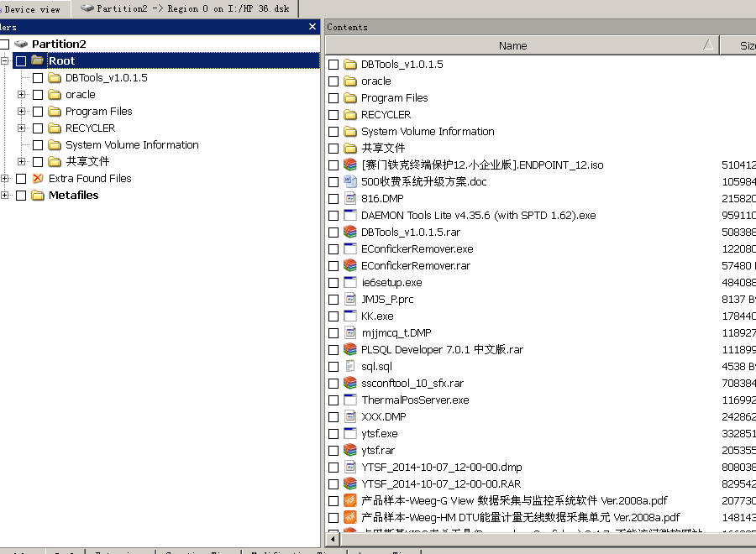Click the 816.DMP file icon

(350, 198)
